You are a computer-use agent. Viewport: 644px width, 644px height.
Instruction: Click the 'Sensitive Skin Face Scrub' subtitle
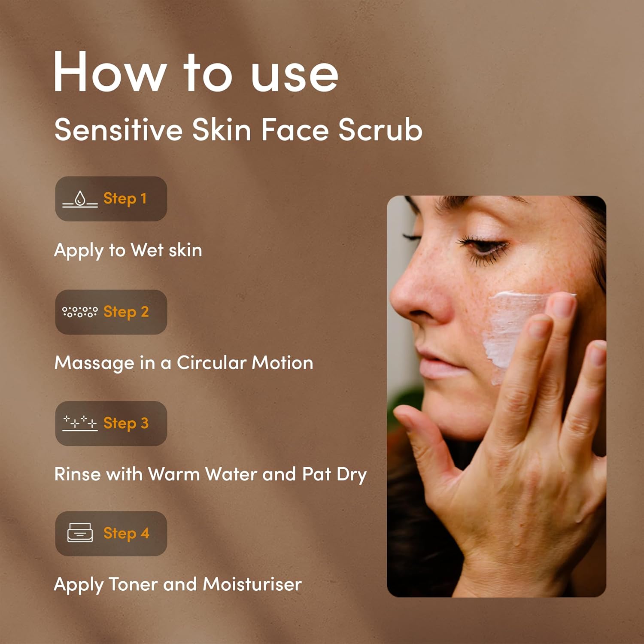[x=238, y=130]
